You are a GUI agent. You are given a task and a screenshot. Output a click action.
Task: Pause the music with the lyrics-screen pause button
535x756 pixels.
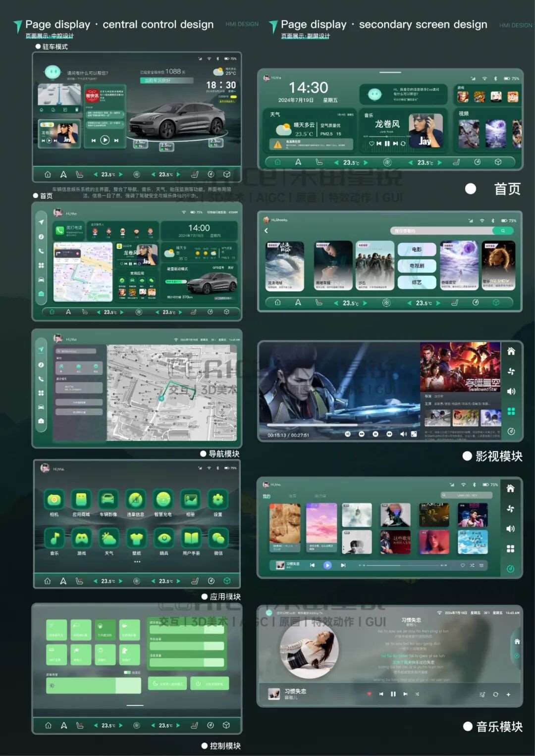pos(393,694)
